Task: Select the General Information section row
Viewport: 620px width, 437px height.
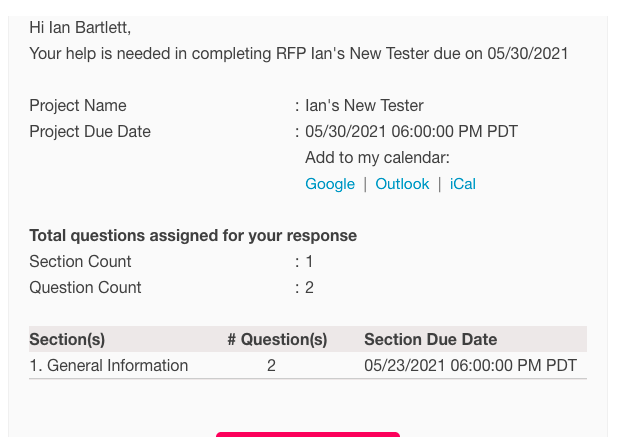Action: pyautogui.click(x=109, y=365)
